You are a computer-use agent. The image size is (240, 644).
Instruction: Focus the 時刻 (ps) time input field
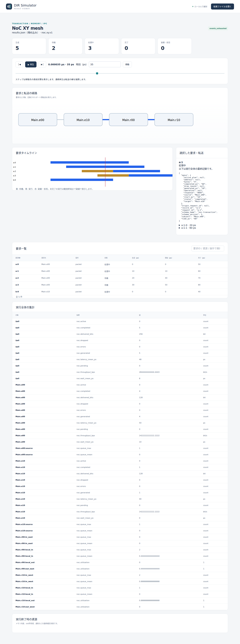(x=105, y=64)
